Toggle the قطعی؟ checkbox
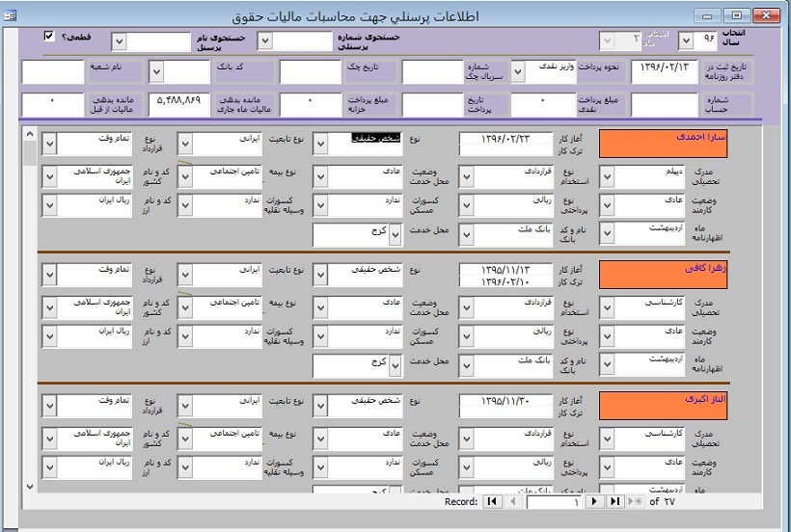The height and width of the screenshot is (532, 791). point(48,36)
